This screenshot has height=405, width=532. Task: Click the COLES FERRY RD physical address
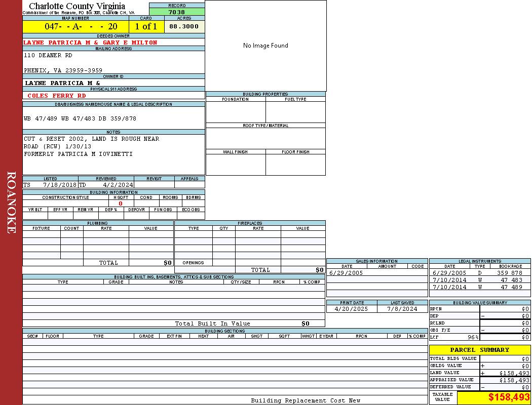56,96
